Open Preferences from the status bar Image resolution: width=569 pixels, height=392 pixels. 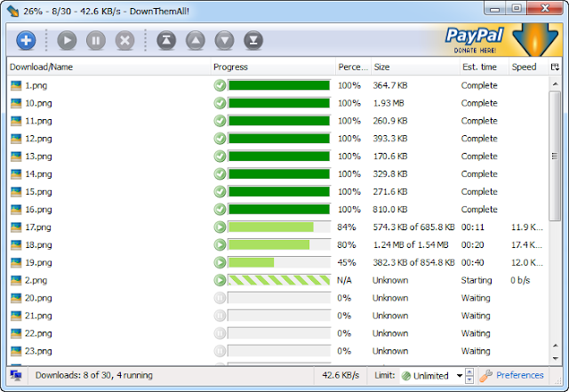[512, 375]
